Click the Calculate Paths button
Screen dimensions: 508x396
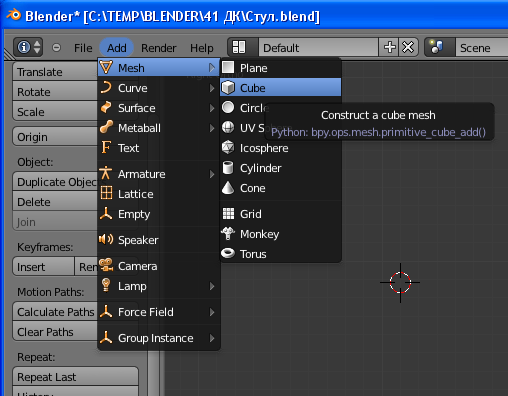pos(55,312)
